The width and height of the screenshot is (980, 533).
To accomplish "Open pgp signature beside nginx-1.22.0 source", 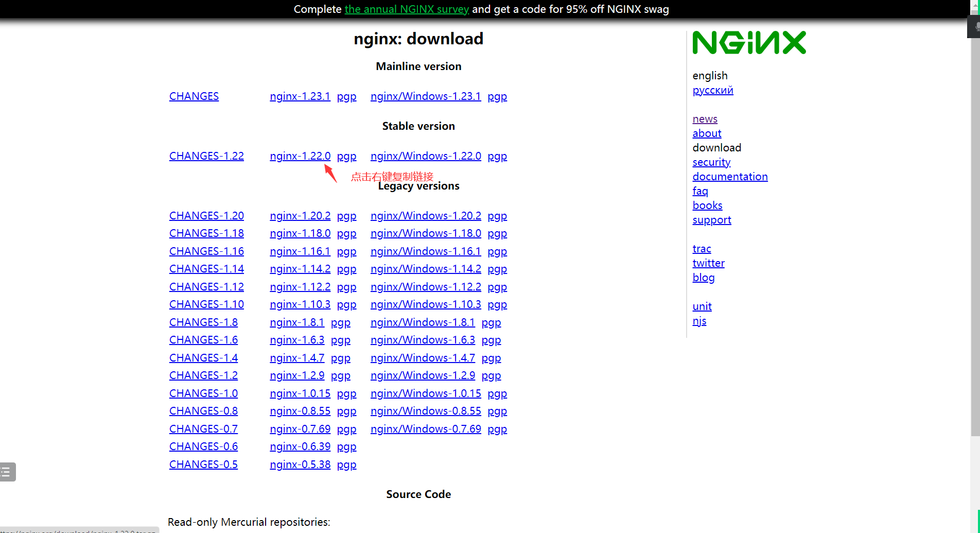I will [x=346, y=156].
